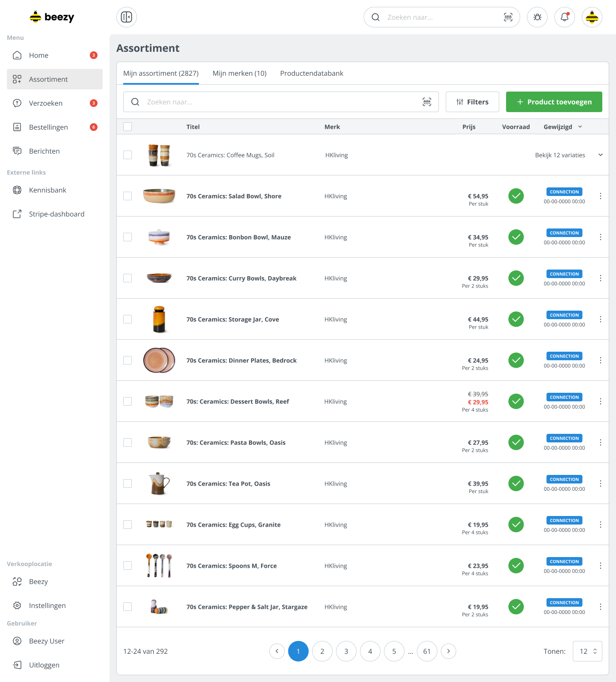Click the Storage Jar, Cove thumbnail
Image resolution: width=616 pixels, height=682 pixels.
[x=159, y=319]
